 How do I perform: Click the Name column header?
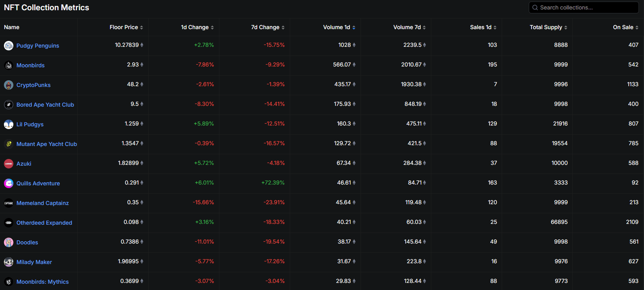point(12,27)
